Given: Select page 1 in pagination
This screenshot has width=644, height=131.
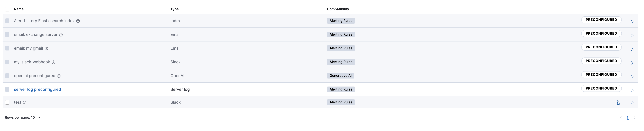Looking at the screenshot, I should click(628, 117).
